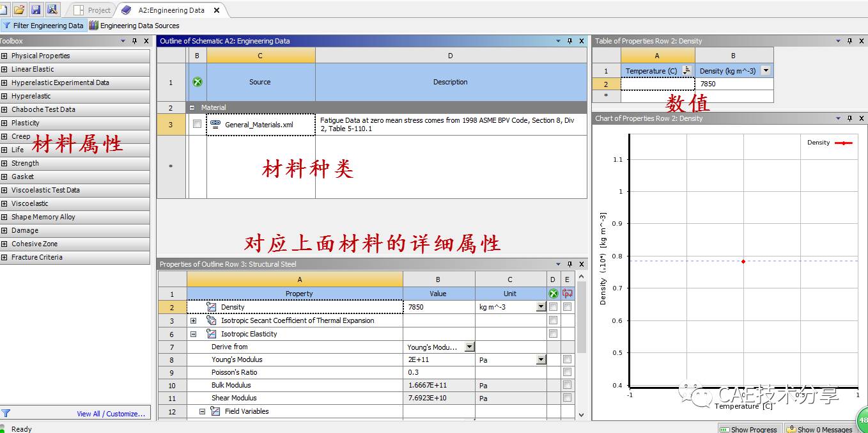Collapse the Isotropic Elasticity row
Screen dimensions: 868x433
click(x=193, y=334)
